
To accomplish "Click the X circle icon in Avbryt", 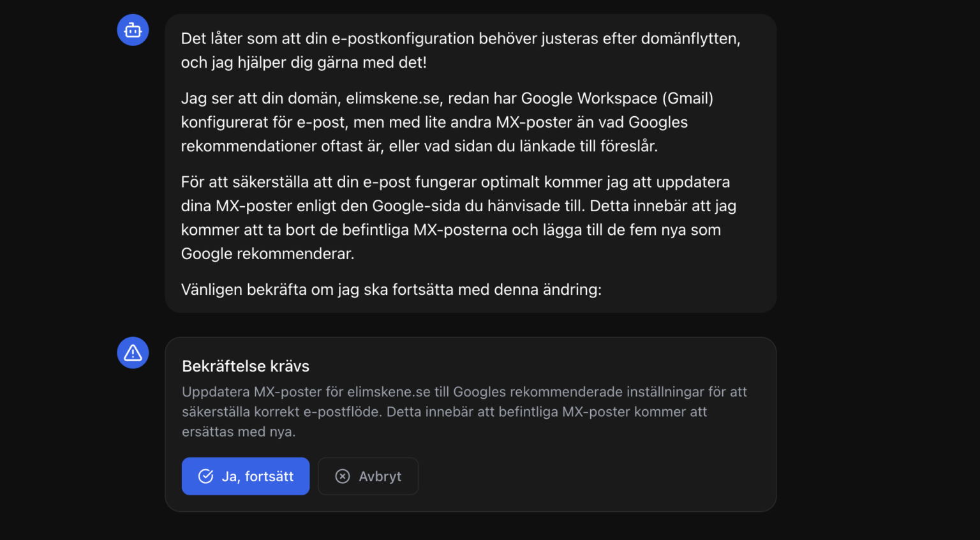I will [343, 476].
